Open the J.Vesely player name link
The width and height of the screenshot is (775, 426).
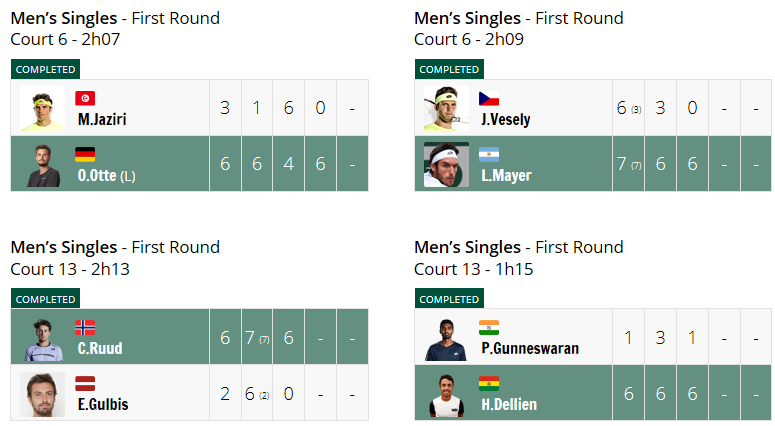506,119
